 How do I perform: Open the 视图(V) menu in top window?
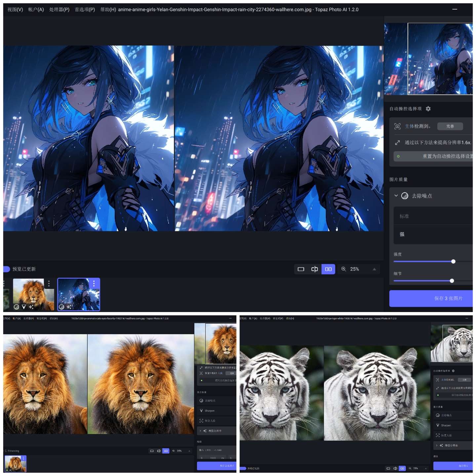point(15,10)
